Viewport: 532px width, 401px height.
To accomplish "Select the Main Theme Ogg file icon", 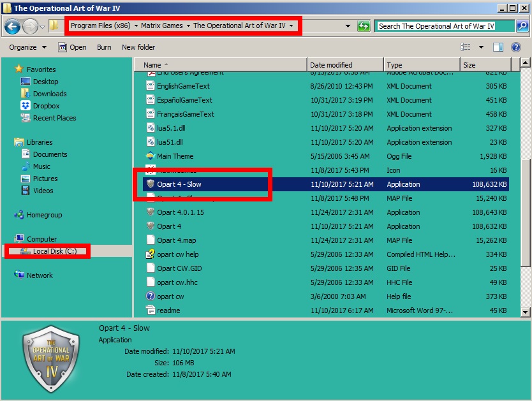I will point(151,156).
